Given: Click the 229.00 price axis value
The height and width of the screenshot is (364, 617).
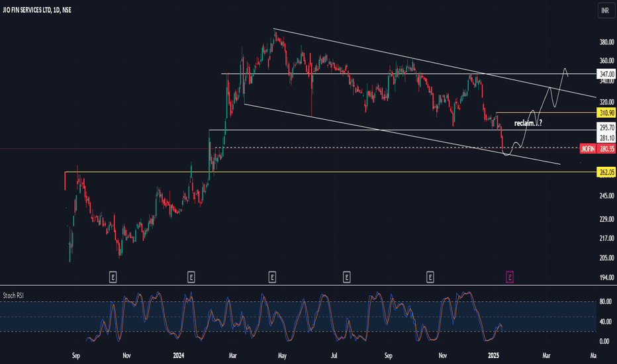Looking at the screenshot, I should click(x=606, y=219).
